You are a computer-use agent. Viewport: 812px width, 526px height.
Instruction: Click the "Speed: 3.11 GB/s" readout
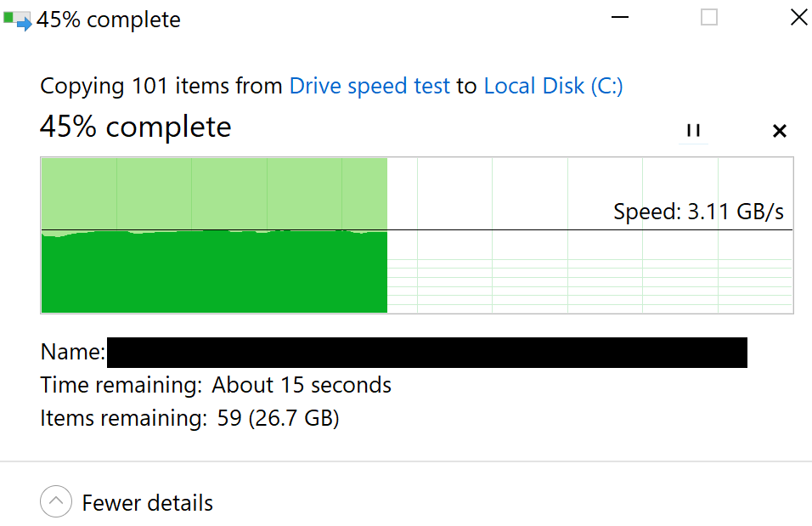[x=698, y=212]
